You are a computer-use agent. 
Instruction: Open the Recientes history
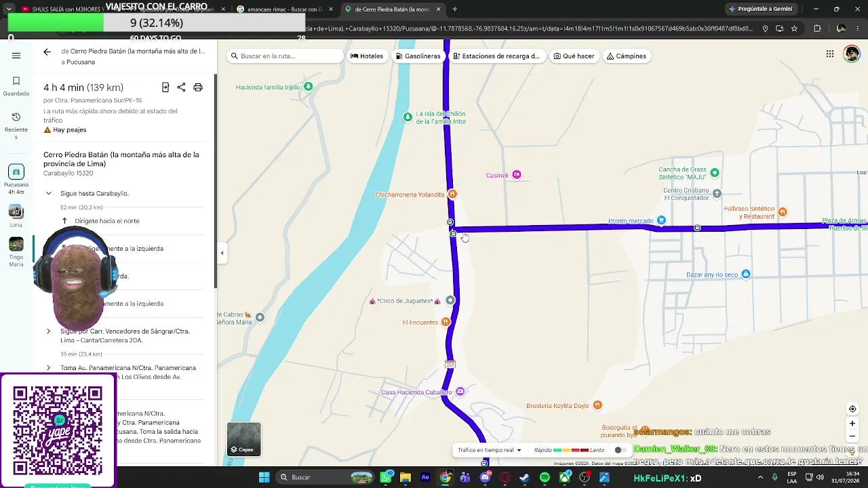click(16, 126)
